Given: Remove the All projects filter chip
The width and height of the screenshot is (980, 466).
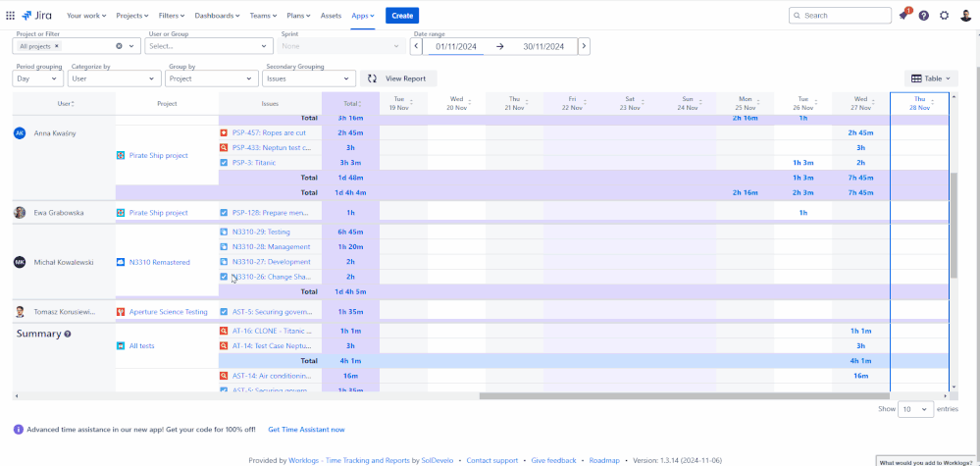Looking at the screenshot, I should click(x=57, y=46).
